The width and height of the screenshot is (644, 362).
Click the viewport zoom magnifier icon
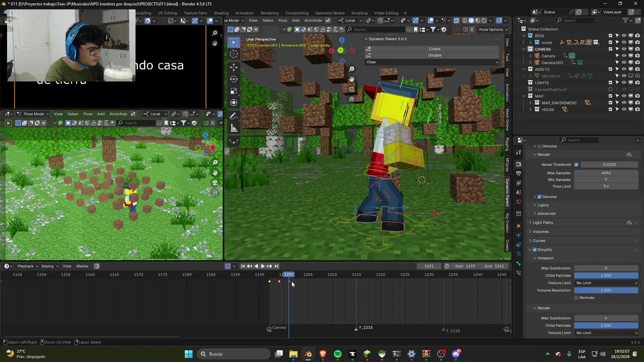[x=352, y=69]
